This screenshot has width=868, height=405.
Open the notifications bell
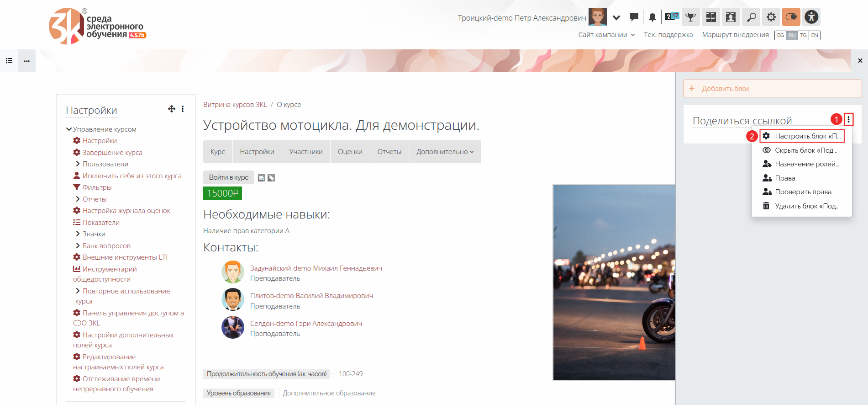point(652,17)
